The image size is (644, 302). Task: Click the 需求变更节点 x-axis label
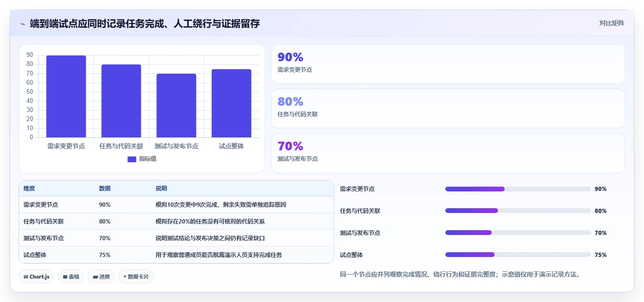(x=66, y=146)
